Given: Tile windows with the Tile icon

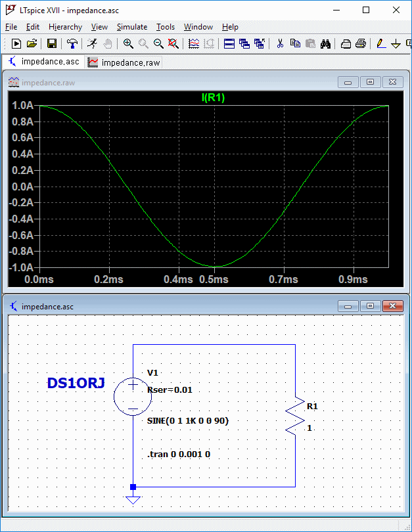Looking at the screenshot, I should click(x=229, y=43).
